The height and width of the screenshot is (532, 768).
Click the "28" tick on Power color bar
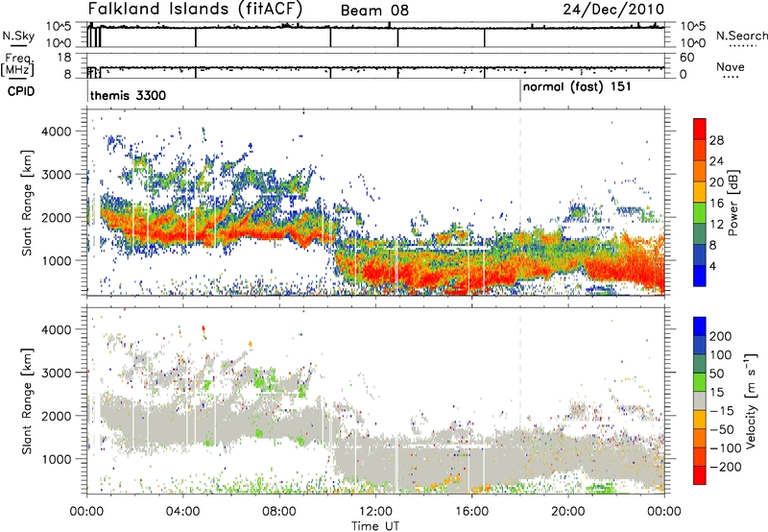[x=716, y=140]
